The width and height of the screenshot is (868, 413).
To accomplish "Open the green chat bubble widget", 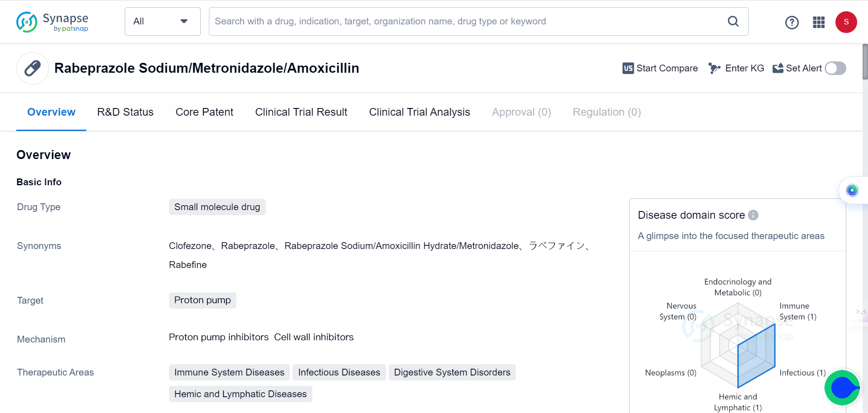I will tap(842, 388).
